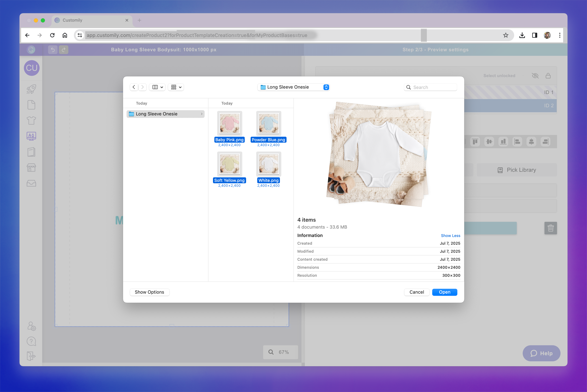This screenshot has height=392, width=587.
Task: Open the storefront icon in sidebar
Action: point(31,168)
